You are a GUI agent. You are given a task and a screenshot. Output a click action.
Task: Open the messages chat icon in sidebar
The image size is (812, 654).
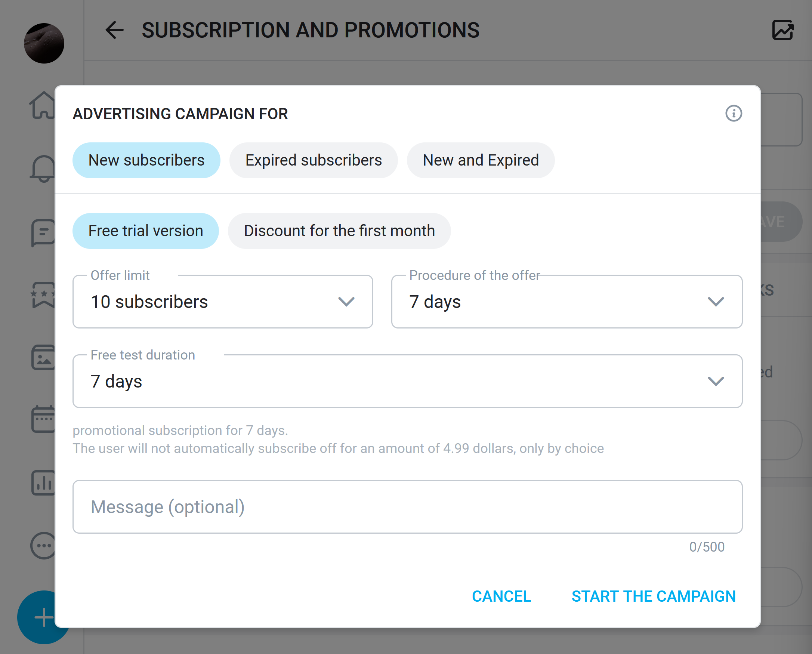pos(43,233)
